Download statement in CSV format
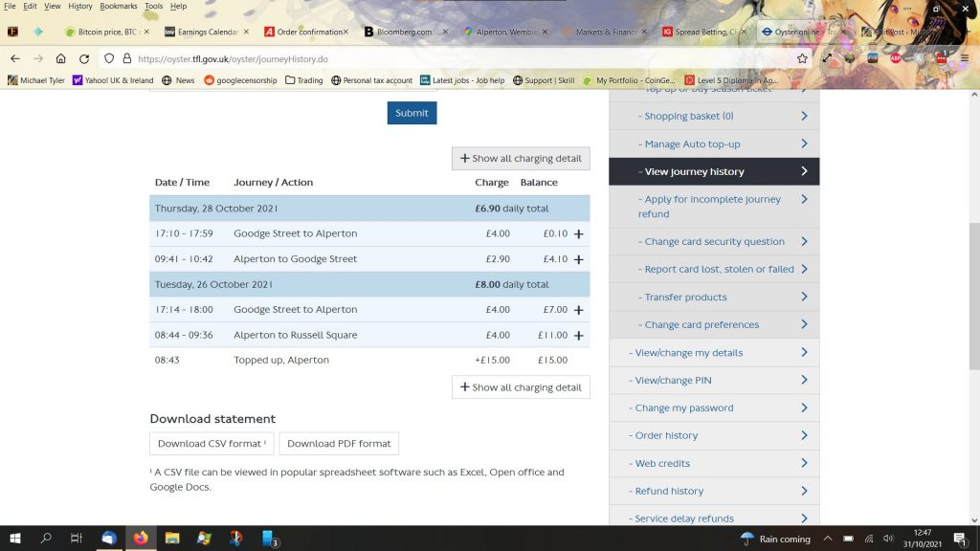Screen dimensions: 980x551 [212, 444]
